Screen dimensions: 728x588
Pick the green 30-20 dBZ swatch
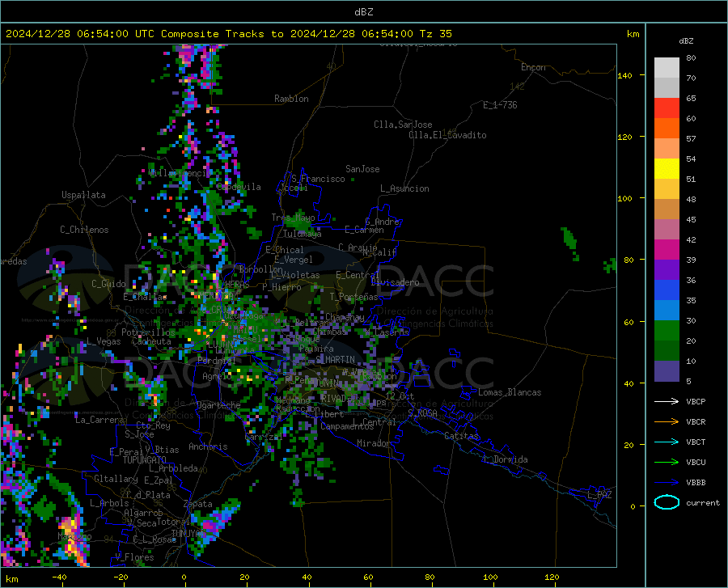click(667, 331)
